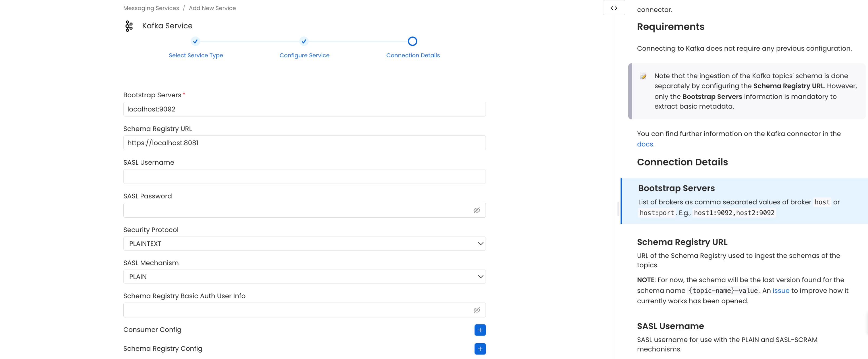Image resolution: width=868 pixels, height=359 pixels.
Task: Click the add Consumer Config button
Action: coord(479,330)
